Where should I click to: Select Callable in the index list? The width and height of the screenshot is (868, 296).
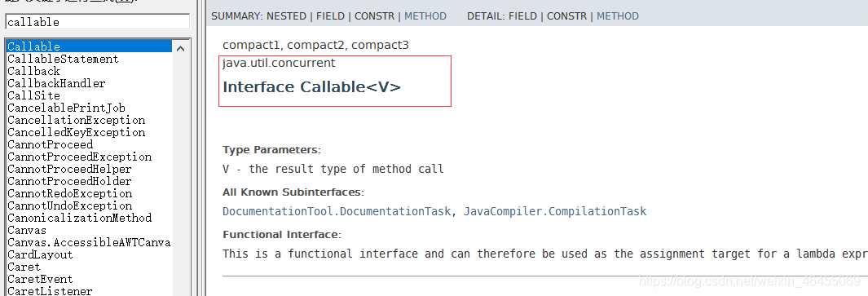(89, 46)
